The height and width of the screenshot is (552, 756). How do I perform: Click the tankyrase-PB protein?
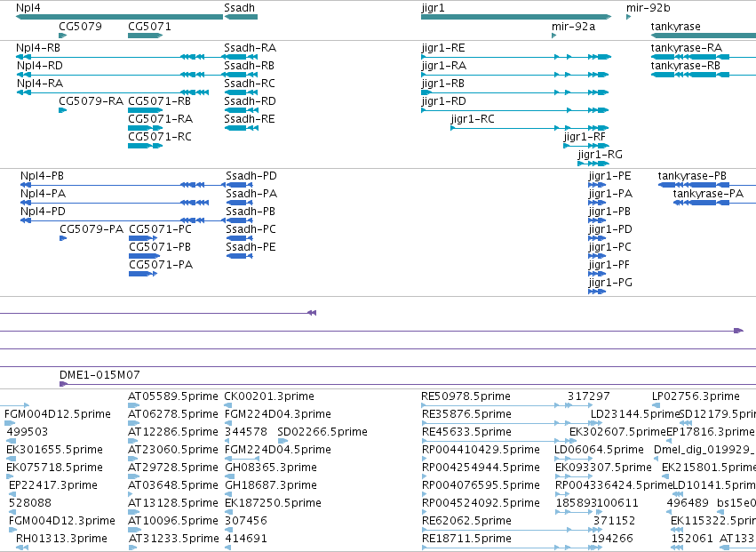[x=707, y=185]
